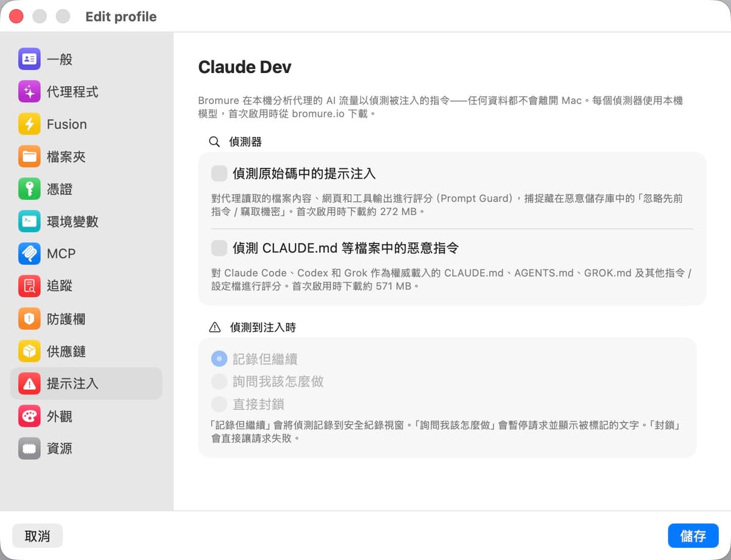
Task: Click the 憑證 key icon
Action: click(x=29, y=189)
